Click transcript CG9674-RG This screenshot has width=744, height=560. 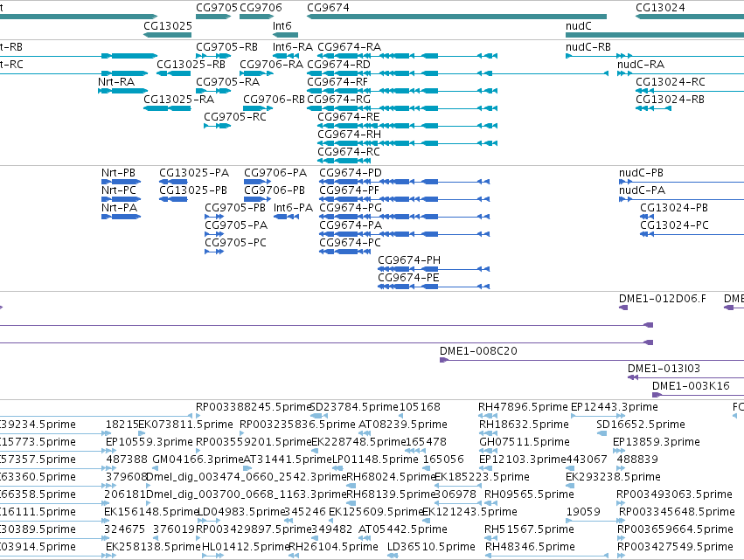339,100
